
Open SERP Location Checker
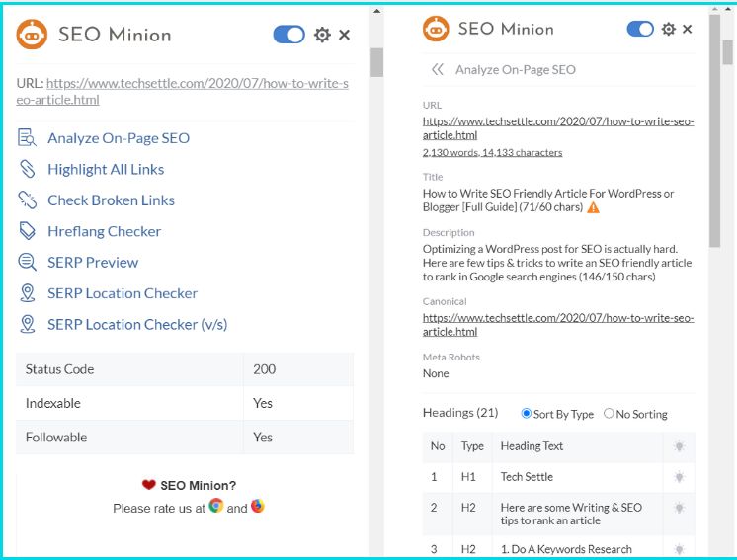(123, 293)
